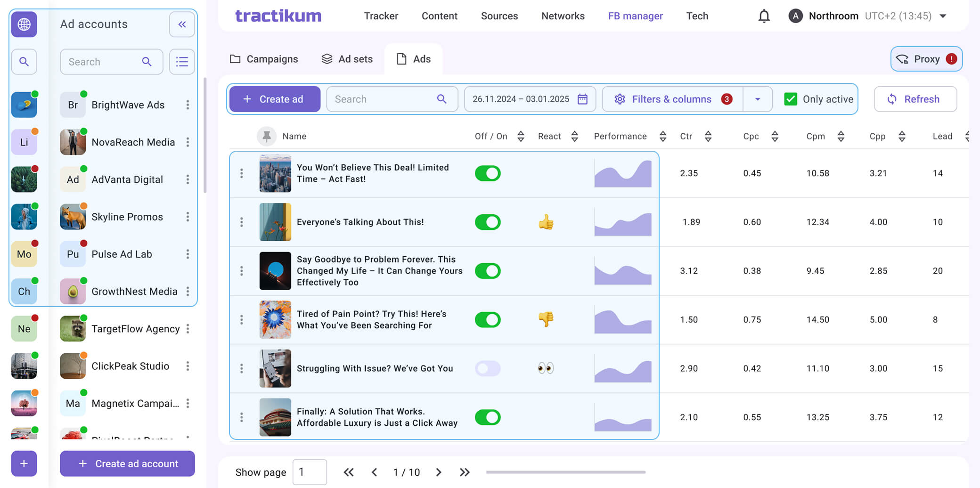The height and width of the screenshot is (488, 980).
Task: Sort table by Ctr column
Action: [x=708, y=136]
